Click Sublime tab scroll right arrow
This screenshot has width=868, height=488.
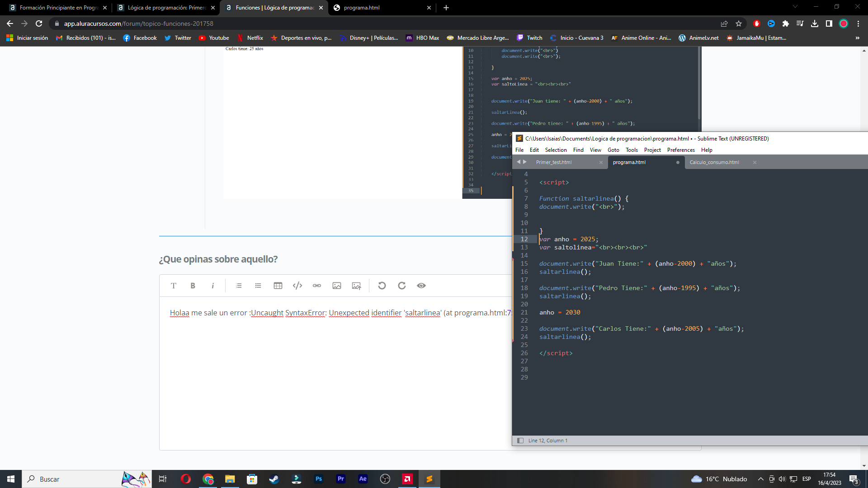(525, 162)
